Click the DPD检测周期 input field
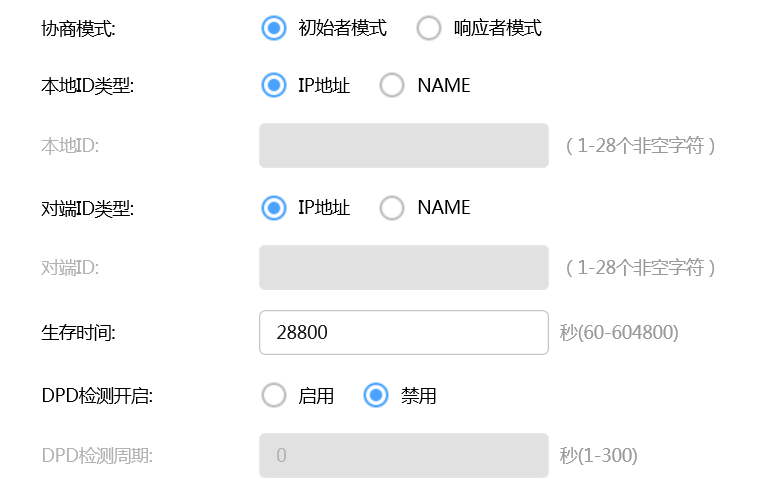The image size is (770, 502). (x=404, y=456)
